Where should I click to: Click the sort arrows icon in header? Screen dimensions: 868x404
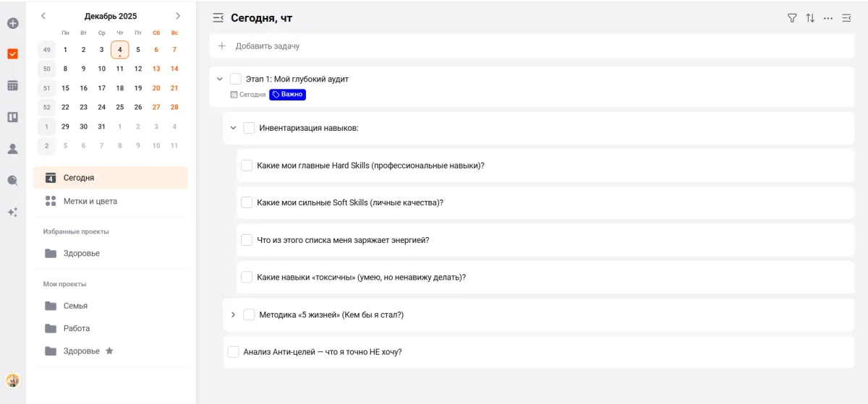810,18
